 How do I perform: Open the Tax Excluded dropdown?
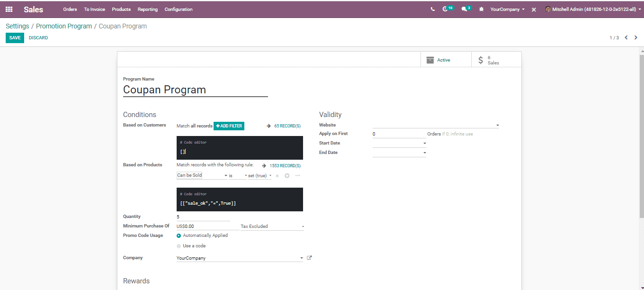pos(272,227)
